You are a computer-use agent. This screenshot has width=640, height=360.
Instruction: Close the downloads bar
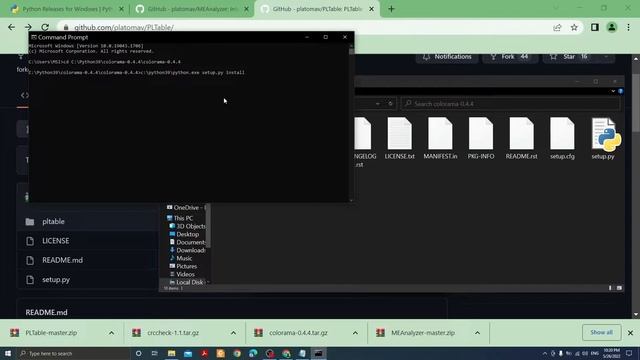(630, 333)
